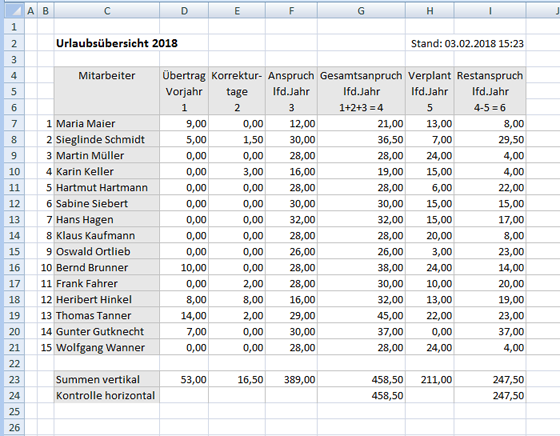Select the Sabine Siebert name cell

coord(107,204)
